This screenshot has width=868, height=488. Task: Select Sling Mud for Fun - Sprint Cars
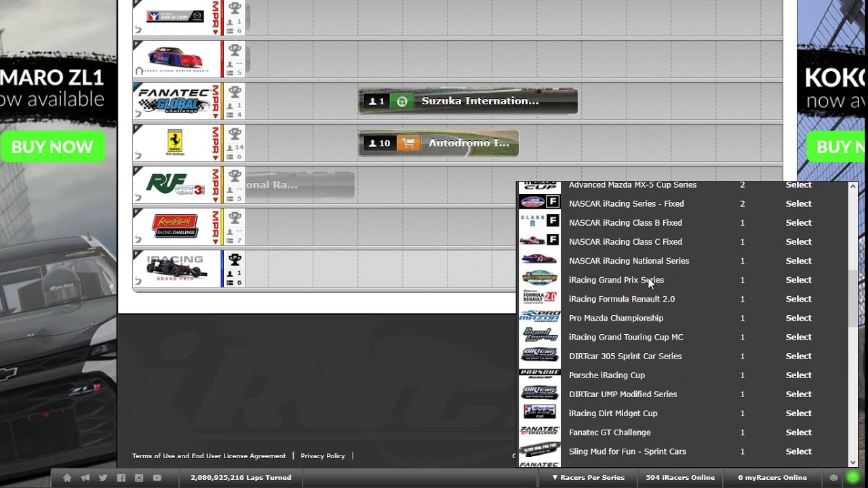click(798, 451)
